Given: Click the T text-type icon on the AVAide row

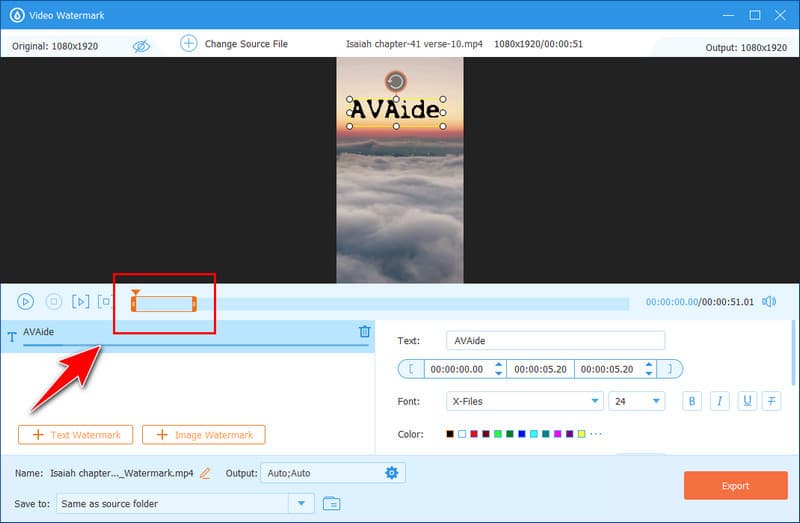Looking at the screenshot, I should tap(12, 337).
